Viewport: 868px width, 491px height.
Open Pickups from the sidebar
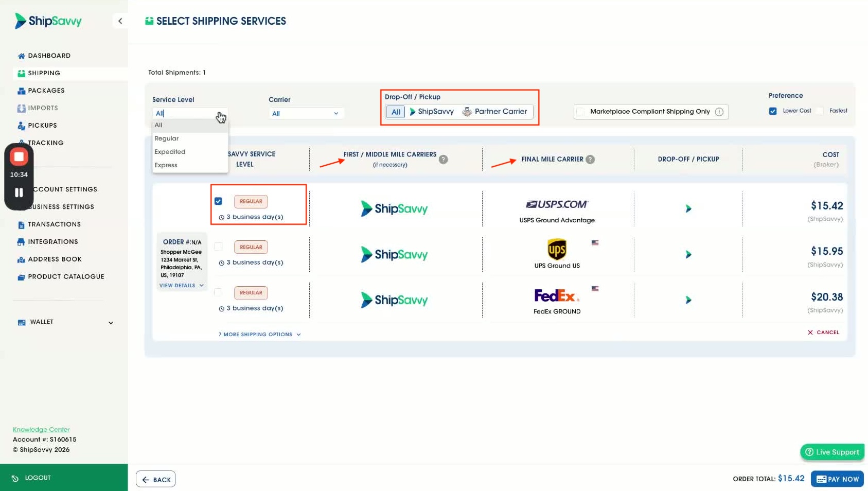pyautogui.click(x=42, y=126)
